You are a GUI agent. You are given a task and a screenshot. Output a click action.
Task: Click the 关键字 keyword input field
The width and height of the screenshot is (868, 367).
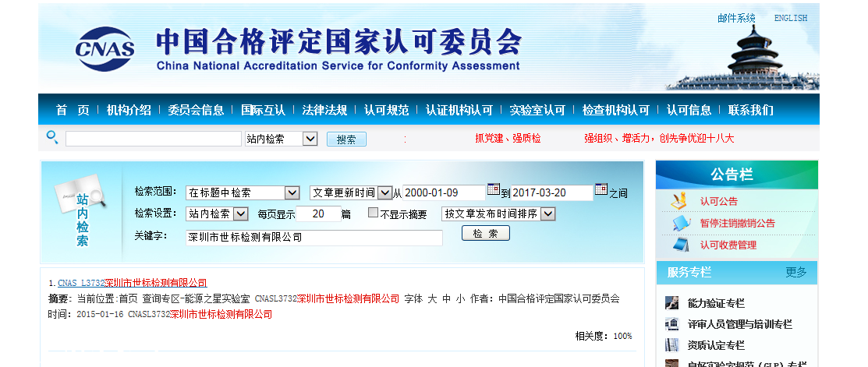314,238
